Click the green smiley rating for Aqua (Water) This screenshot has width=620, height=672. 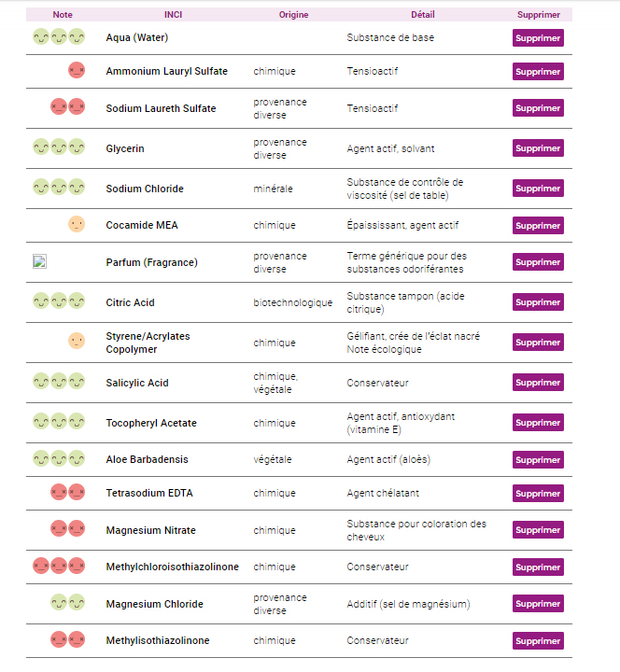(59, 36)
